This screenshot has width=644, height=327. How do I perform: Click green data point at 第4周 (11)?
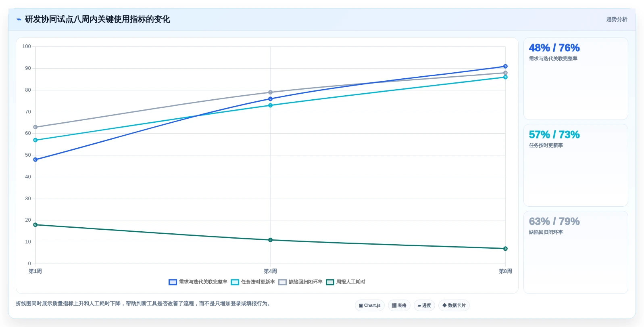[x=270, y=240]
